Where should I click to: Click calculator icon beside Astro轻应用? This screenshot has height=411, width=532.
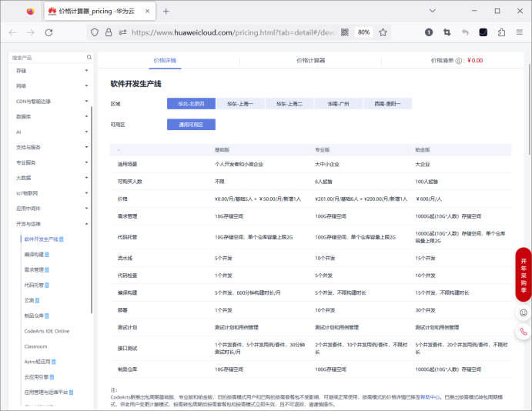pos(54,362)
